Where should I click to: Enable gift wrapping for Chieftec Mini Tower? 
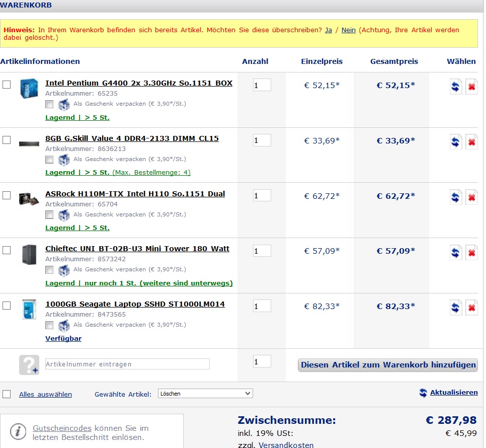click(49, 270)
